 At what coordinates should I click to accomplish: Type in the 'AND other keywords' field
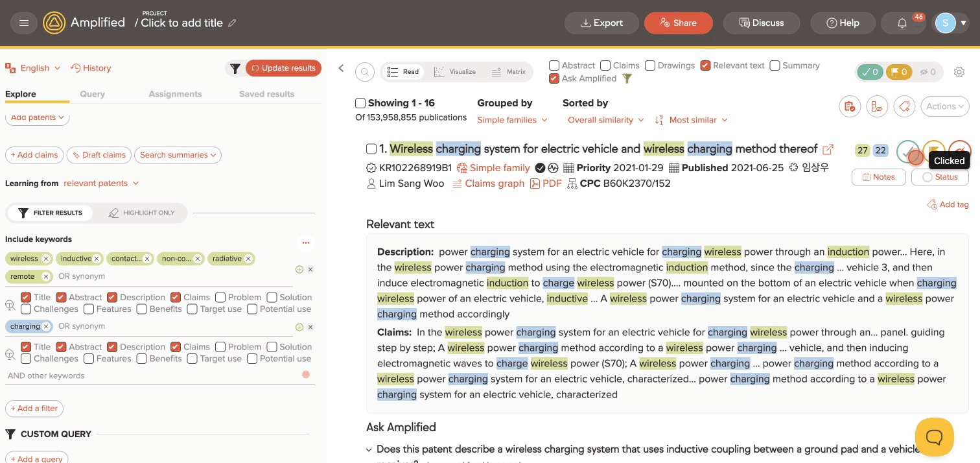149,375
